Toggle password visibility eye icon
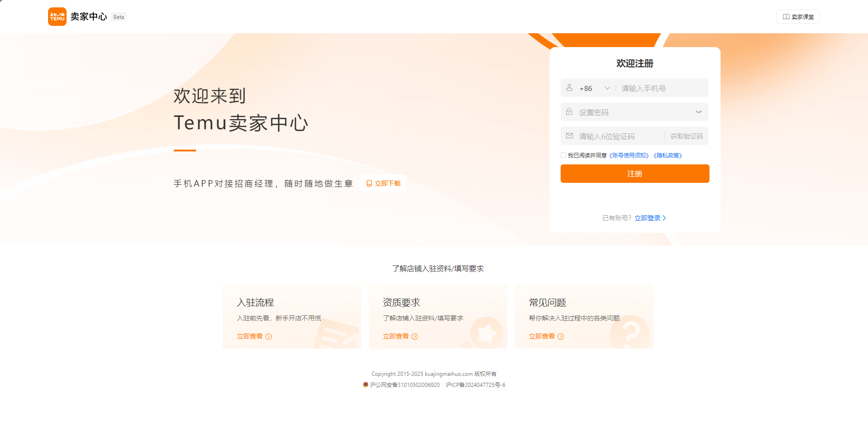The height and width of the screenshot is (422, 868). [x=698, y=112]
